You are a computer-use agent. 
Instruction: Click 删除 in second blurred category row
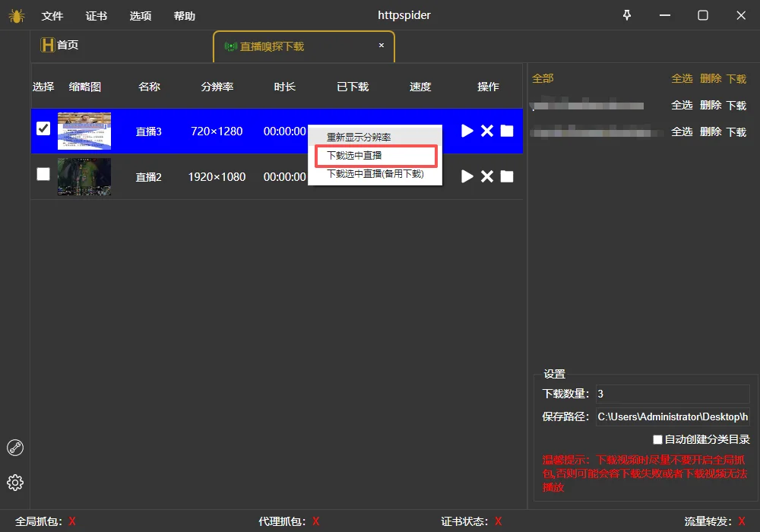(711, 131)
